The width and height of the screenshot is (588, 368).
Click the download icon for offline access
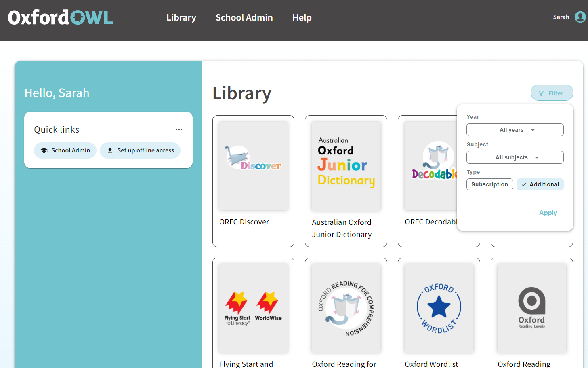coord(110,150)
